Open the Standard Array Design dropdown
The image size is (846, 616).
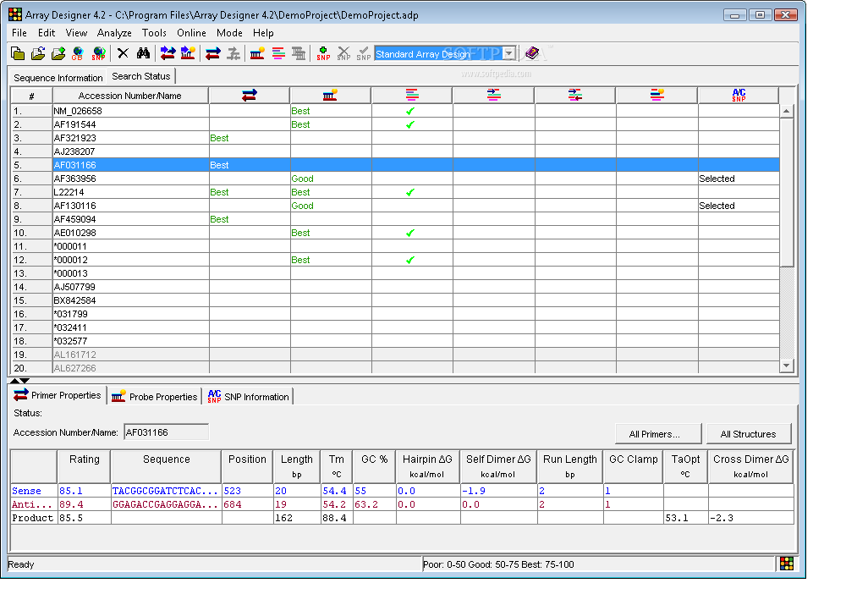coord(508,53)
